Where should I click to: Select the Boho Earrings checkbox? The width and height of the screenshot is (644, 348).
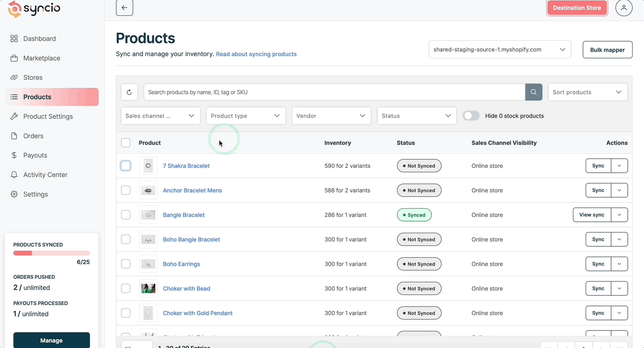(126, 264)
